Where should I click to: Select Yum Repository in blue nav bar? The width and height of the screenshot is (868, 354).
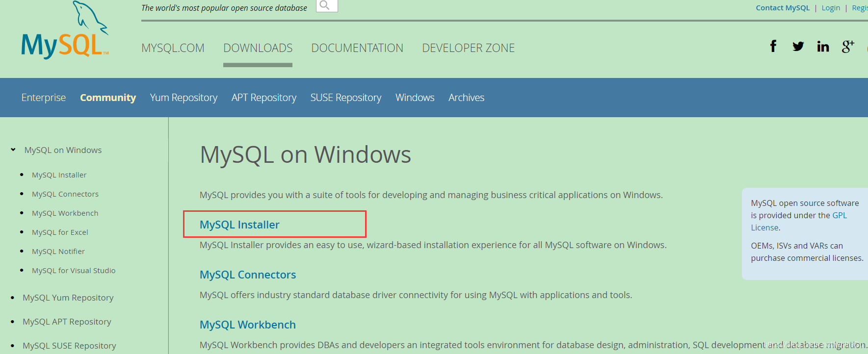[x=184, y=98]
